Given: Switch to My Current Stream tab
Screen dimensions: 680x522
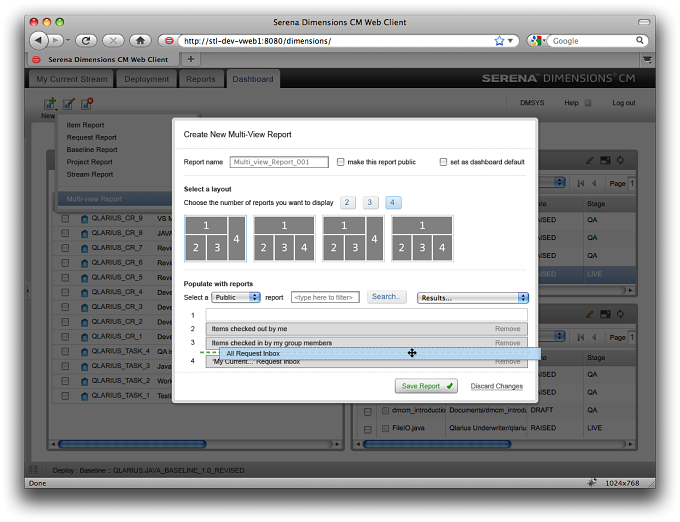Looking at the screenshot, I should [72, 79].
